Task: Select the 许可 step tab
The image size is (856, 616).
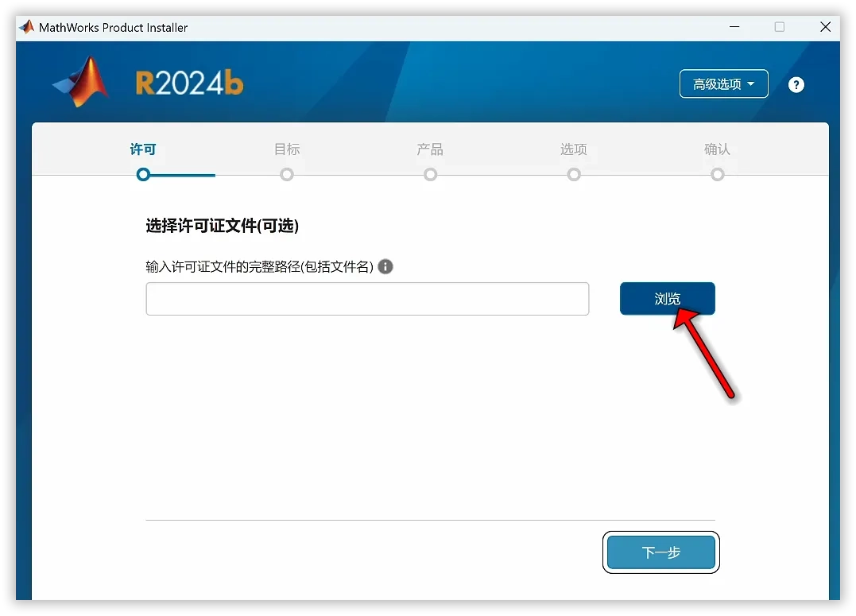Action: point(143,149)
